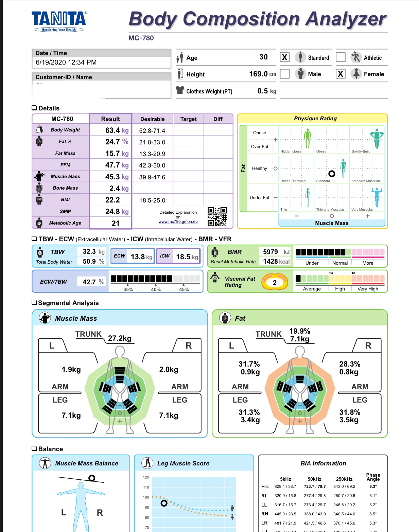Viewport: 419px width, 532px height.
Task: Click the ICW value 18.5 kg
Action: 187,257
